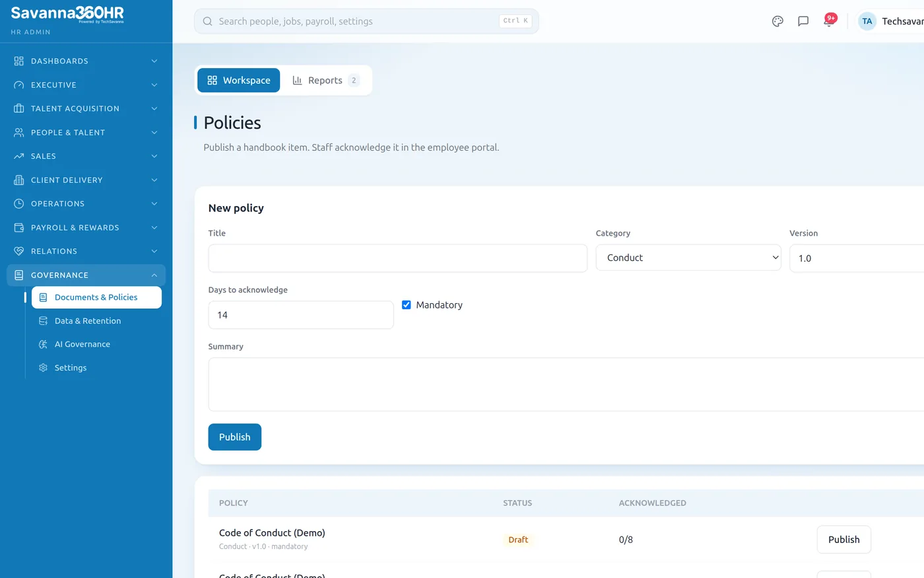Expand the Payroll & Rewards chevron
This screenshot has width=924, height=578.
pos(154,227)
